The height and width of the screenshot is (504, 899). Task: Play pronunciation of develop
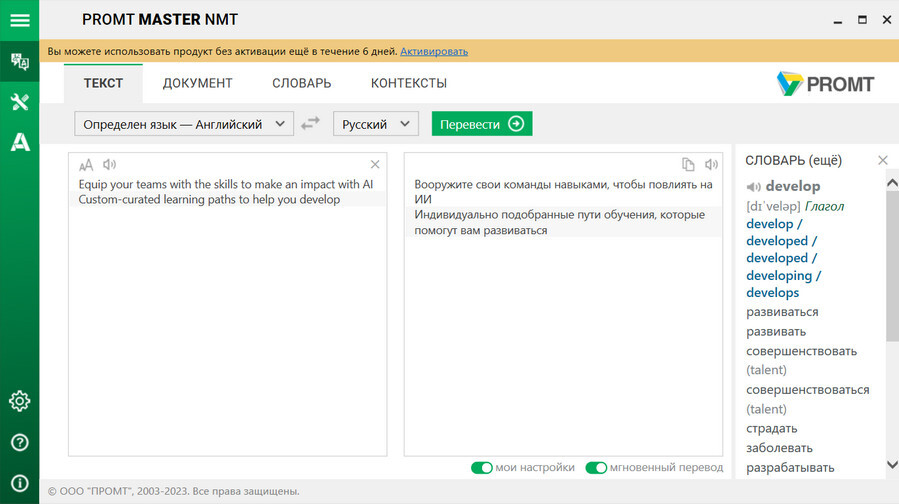tap(753, 187)
